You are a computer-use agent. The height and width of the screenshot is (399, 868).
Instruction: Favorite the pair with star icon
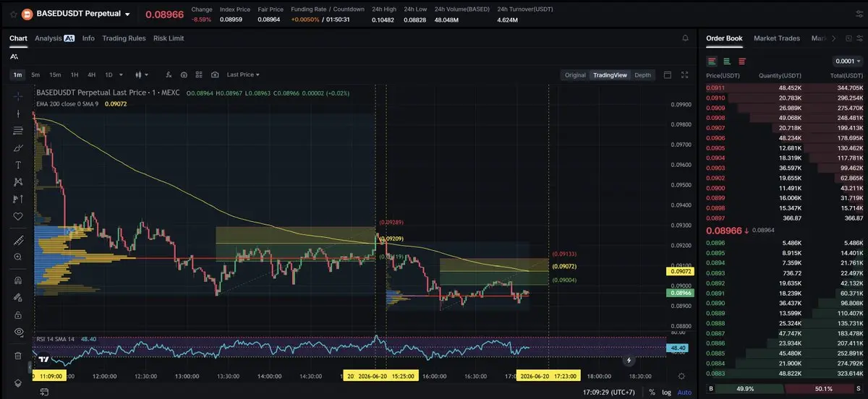(x=13, y=14)
